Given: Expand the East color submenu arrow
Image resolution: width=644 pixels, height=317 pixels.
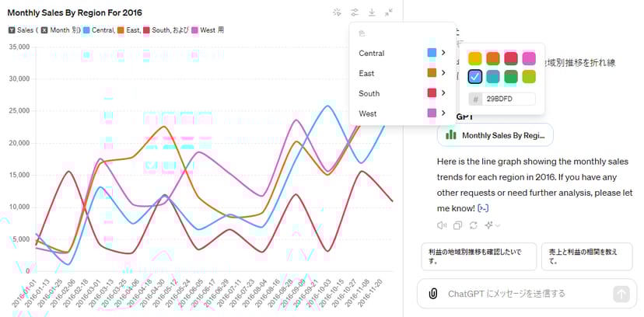Looking at the screenshot, I should click(x=443, y=73).
